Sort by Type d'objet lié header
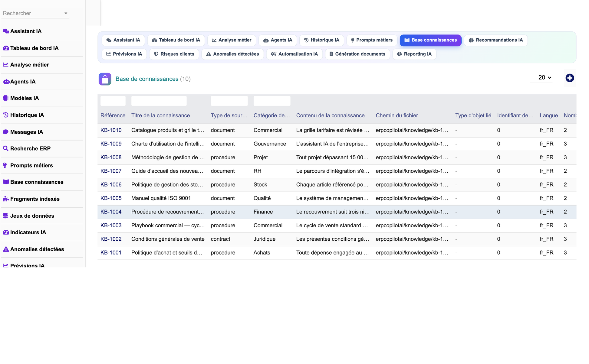Image resolution: width=589 pixels, height=364 pixels. point(473,115)
